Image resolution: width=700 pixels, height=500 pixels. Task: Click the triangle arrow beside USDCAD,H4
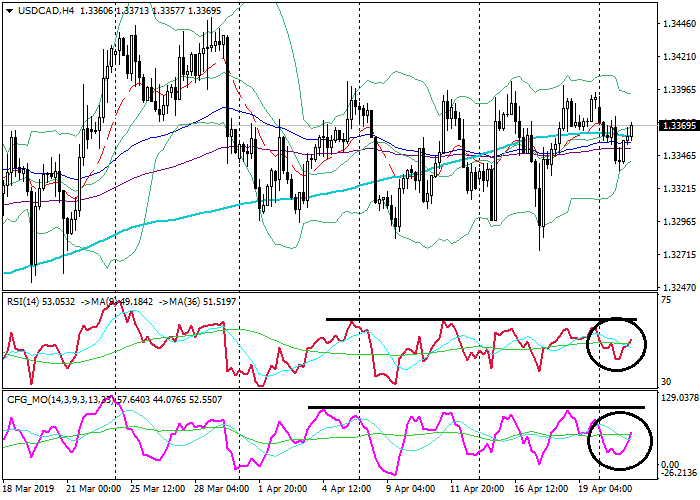coord(8,10)
